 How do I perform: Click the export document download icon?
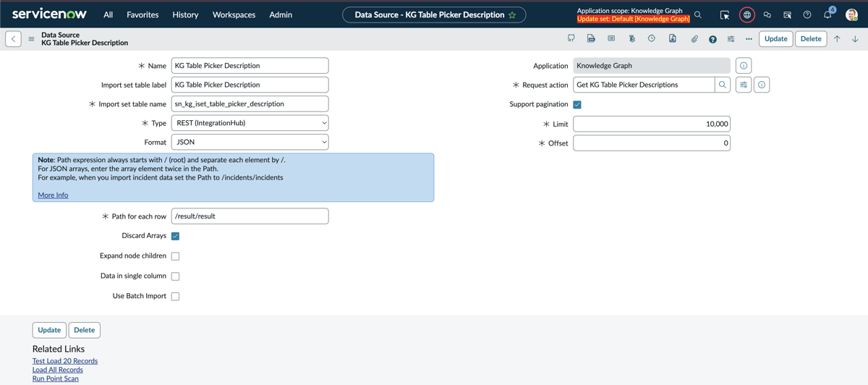coord(673,38)
